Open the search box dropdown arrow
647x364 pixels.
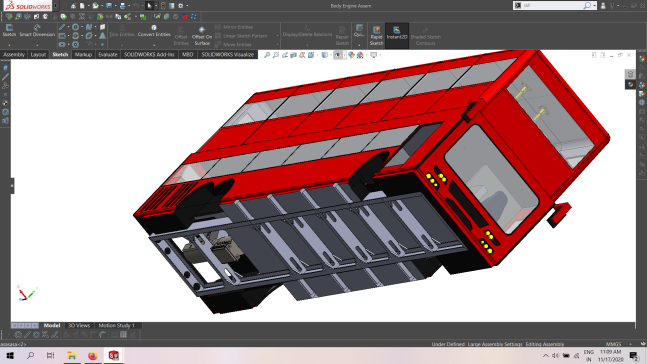coord(594,6)
